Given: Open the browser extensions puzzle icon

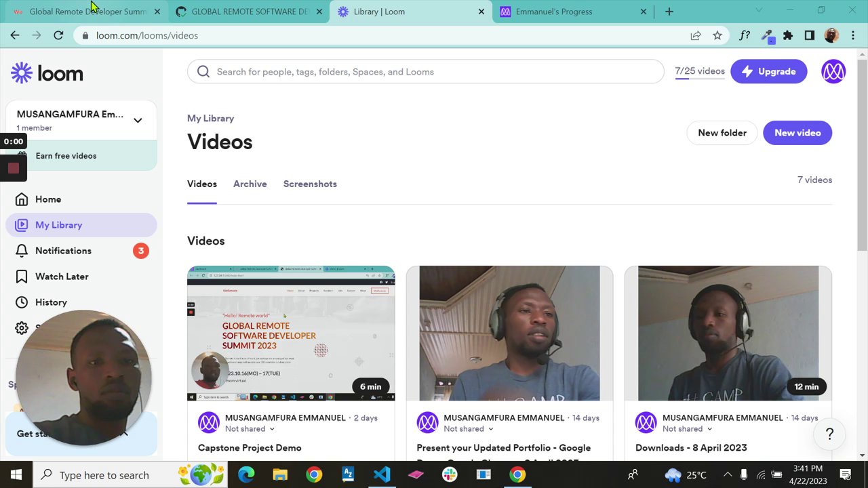Looking at the screenshot, I should click(x=787, y=35).
